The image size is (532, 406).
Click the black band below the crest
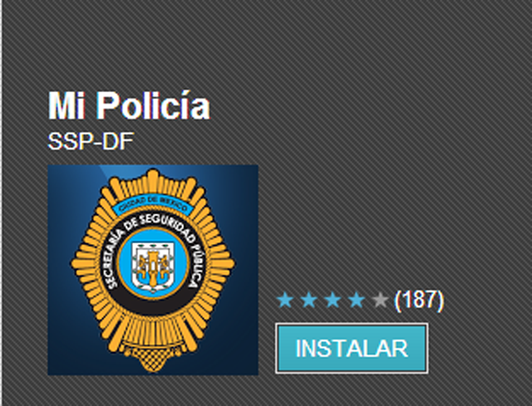153,303
